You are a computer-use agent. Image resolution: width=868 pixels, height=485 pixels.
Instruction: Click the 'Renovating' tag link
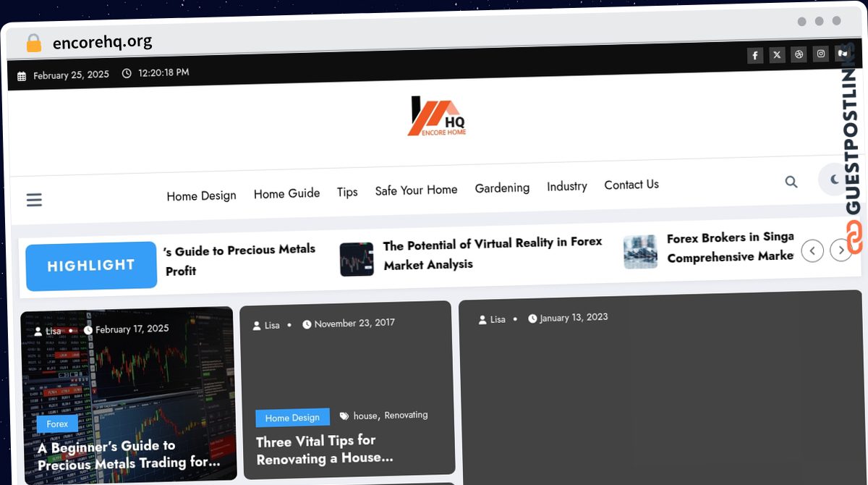coord(406,415)
